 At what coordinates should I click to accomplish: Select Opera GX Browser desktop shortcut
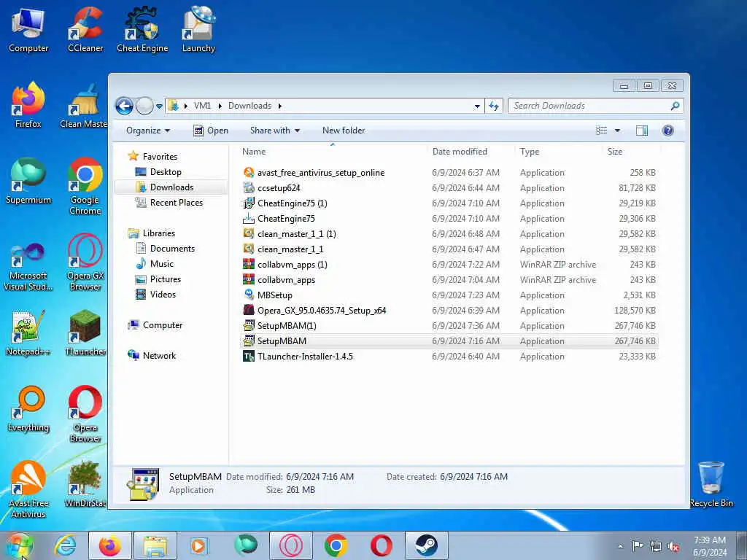[85, 262]
